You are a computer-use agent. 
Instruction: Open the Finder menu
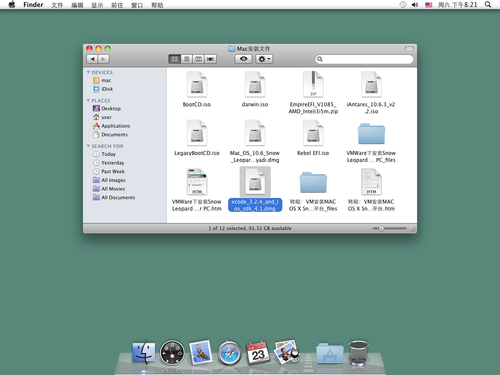33,5
